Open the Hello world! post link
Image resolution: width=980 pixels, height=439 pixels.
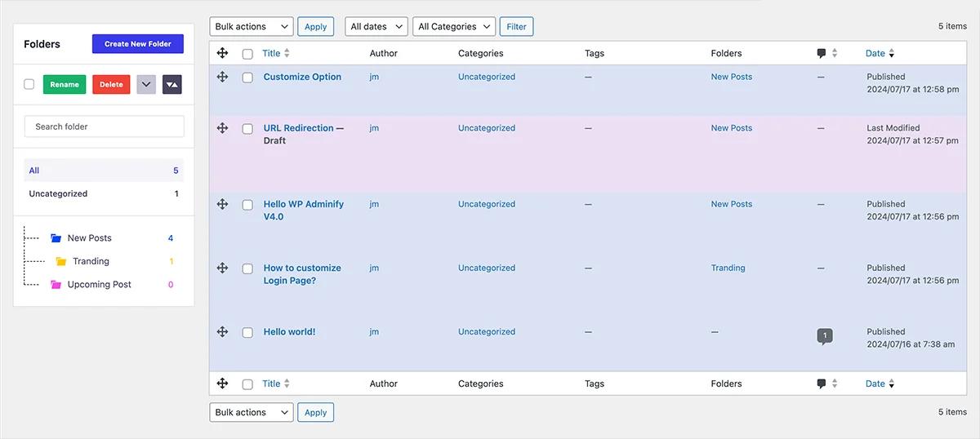pyautogui.click(x=289, y=332)
